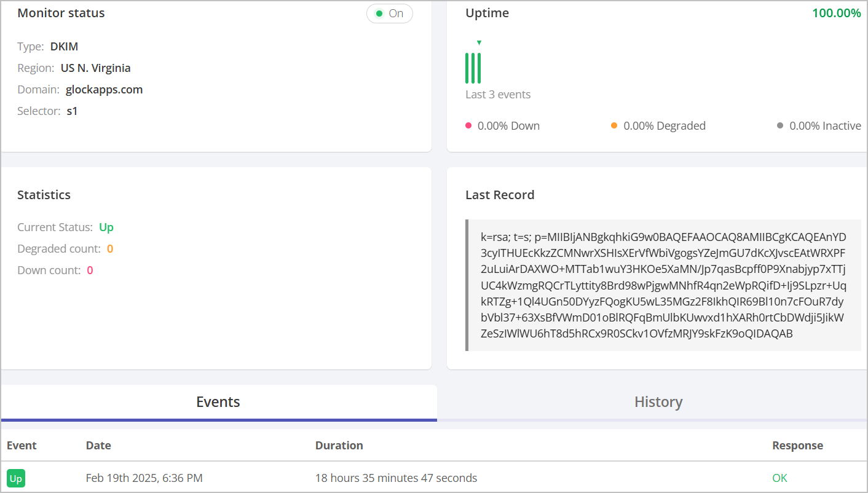Click the pink Down legend dot
This screenshot has height=493, width=868.
[468, 125]
